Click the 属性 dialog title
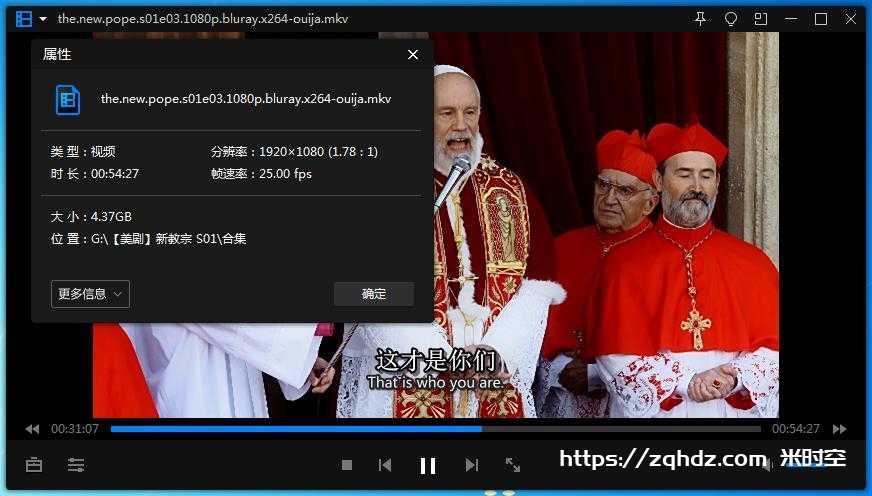The width and height of the screenshot is (872, 496). [57, 54]
